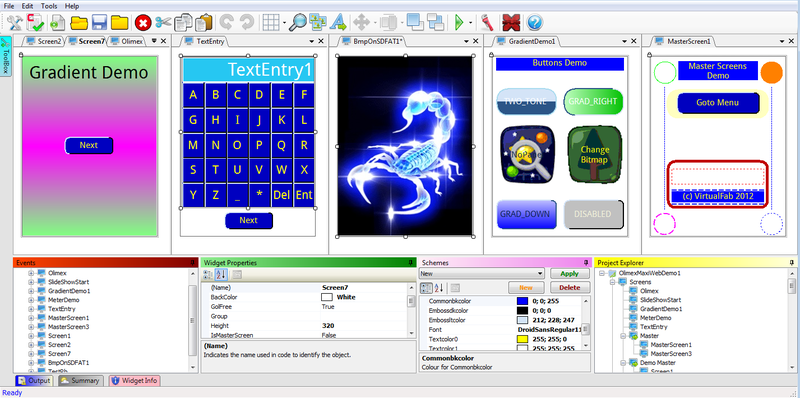Click the grid toggle icon in toolbar
The image size is (800, 398).
270,22
